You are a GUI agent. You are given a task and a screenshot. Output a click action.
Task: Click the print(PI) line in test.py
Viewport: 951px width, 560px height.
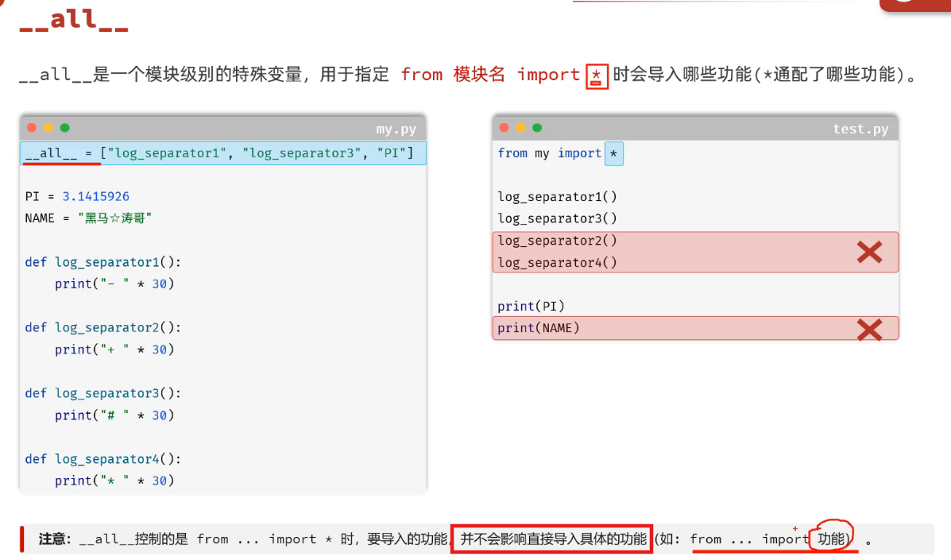pos(532,306)
